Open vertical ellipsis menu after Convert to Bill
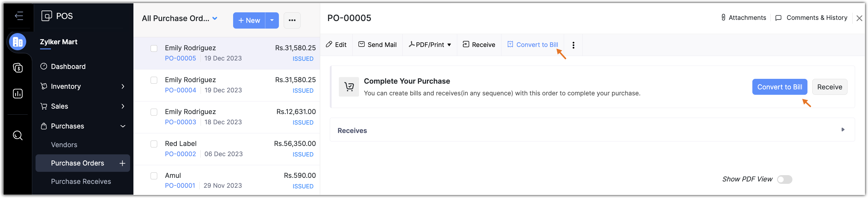The image size is (868, 198). (x=573, y=45)
